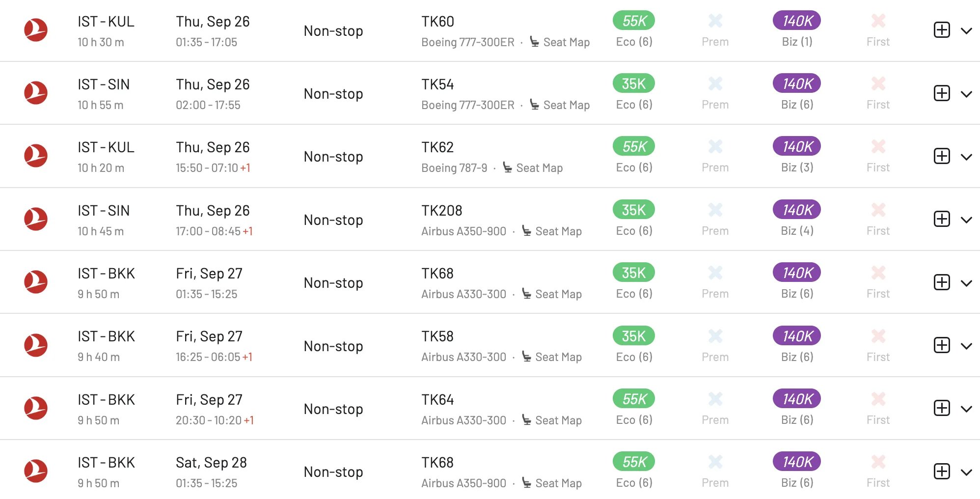Expand details for flight TK60
The height and width of the screenshot is (499, 980).
966,31
